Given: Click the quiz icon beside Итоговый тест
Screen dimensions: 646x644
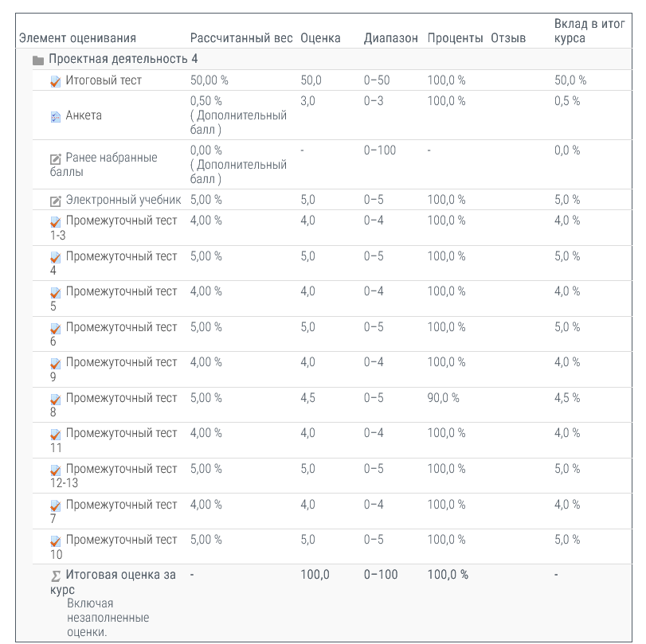Looking at the screenshot, I should (x=55, y=81).
